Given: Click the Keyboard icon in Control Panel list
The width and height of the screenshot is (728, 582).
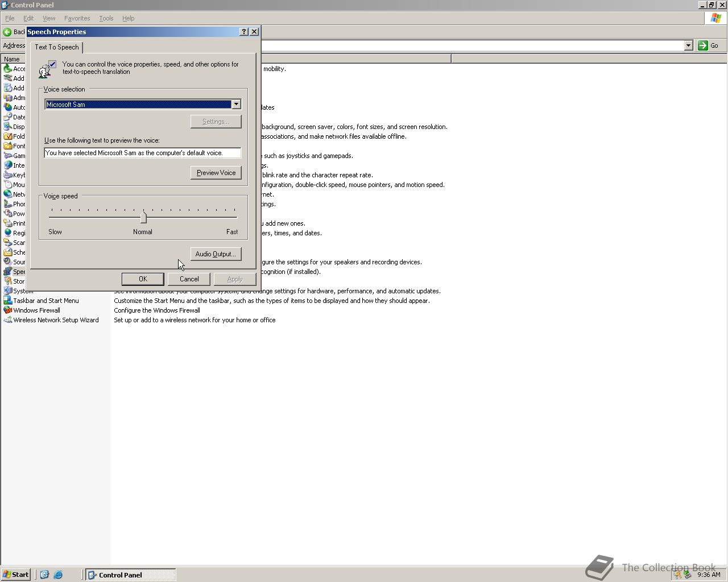Looking at the screenshot, I should click(8, 175).
